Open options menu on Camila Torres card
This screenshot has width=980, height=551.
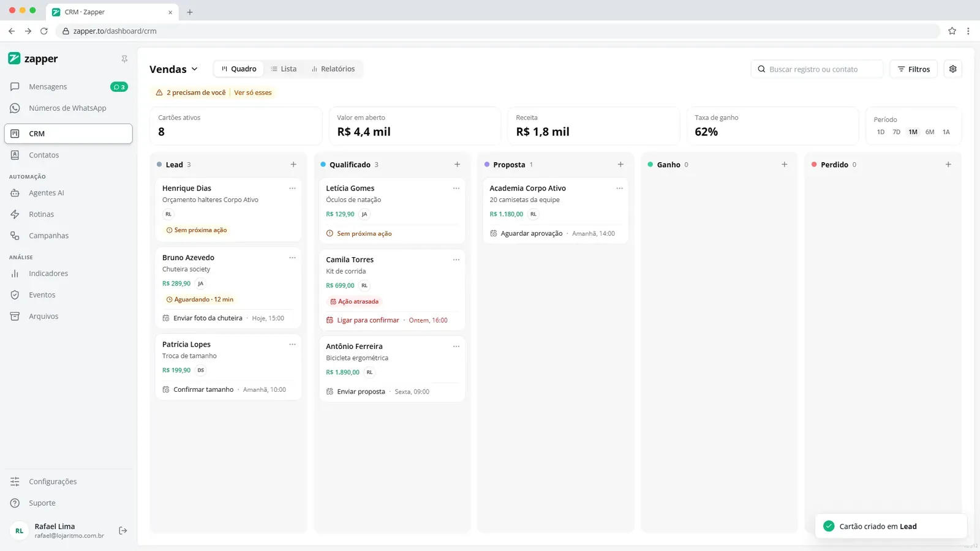[x=456, y=260]
